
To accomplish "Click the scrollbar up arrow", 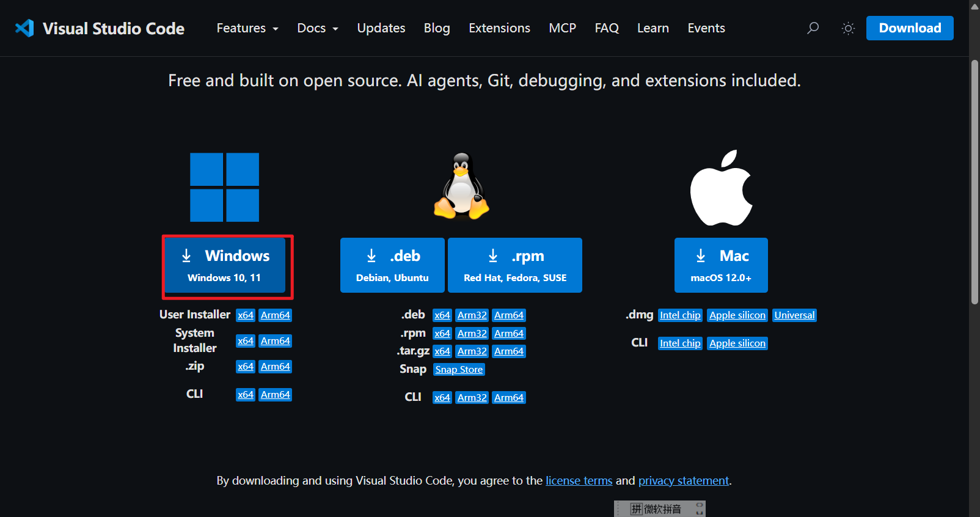I will coord(975,6).
